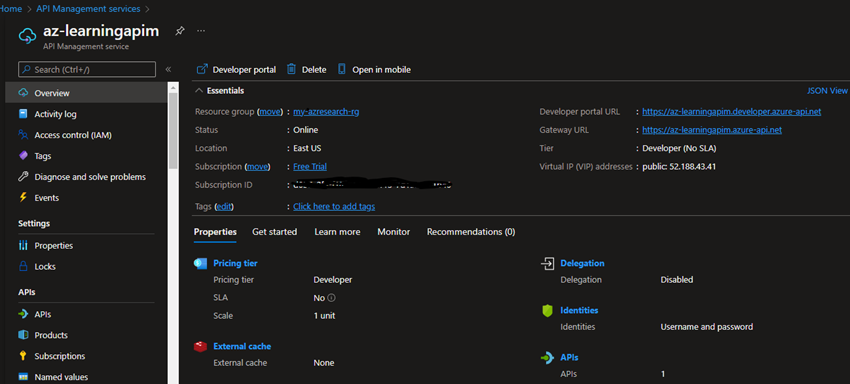Image resolution: width=850 pixels, height=384 pixels.
Task: Click Open in mobile toolbar button
Action: (x=374, y=69)
